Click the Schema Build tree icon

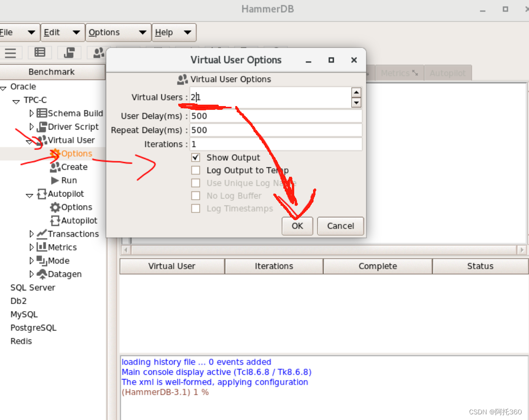tap(42, 113)
